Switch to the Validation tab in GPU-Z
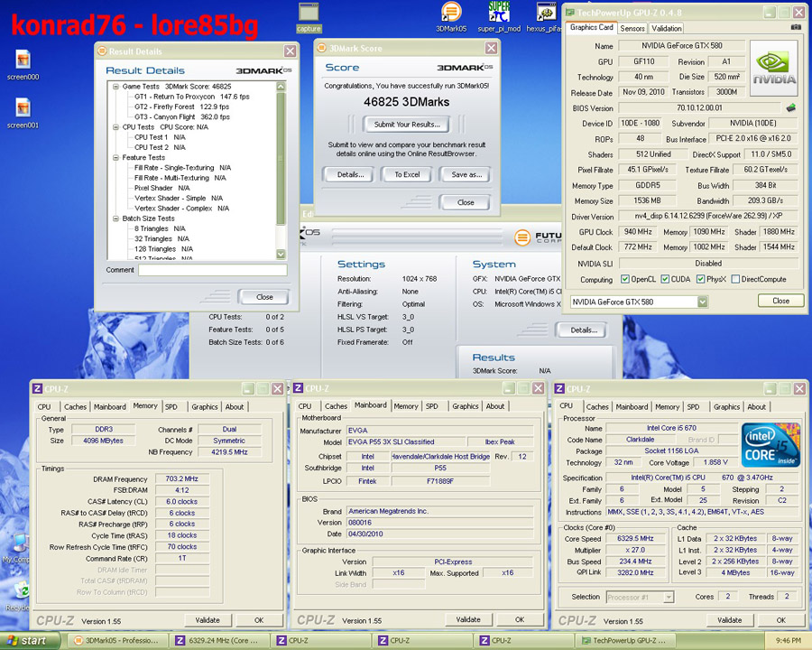 point(667,29)
